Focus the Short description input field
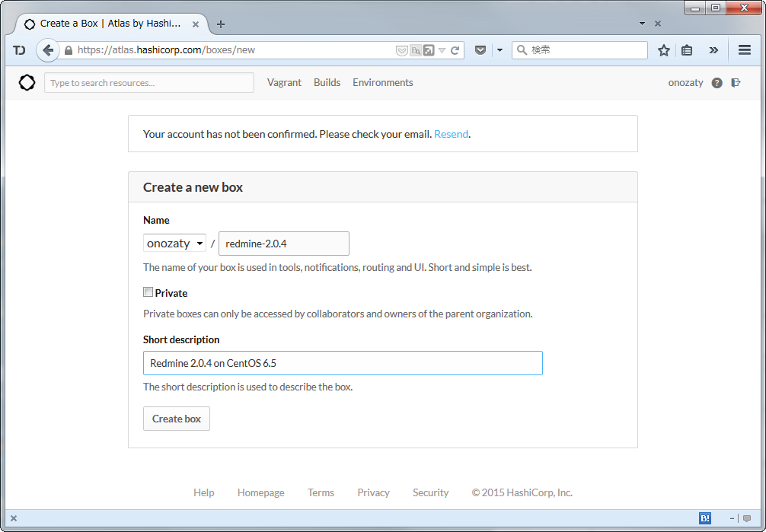766x532 pixels. click(x=343, y=363)
